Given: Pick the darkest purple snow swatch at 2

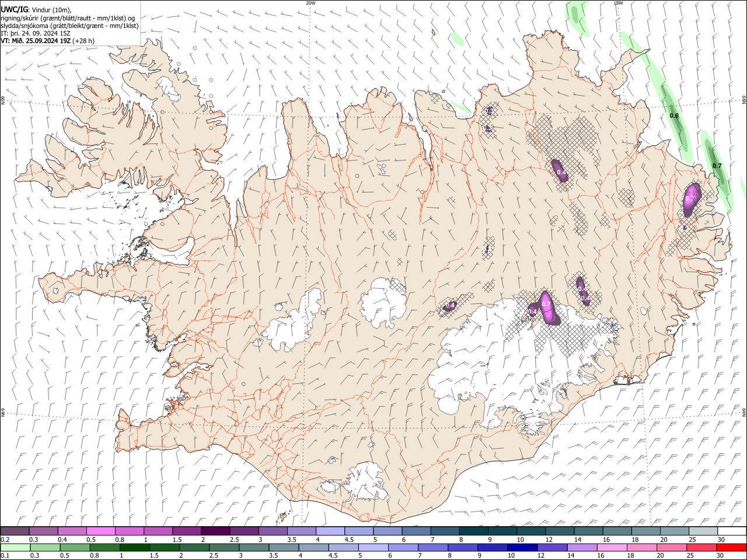Looking at the screenshot, I should click(x=215, y=531).
